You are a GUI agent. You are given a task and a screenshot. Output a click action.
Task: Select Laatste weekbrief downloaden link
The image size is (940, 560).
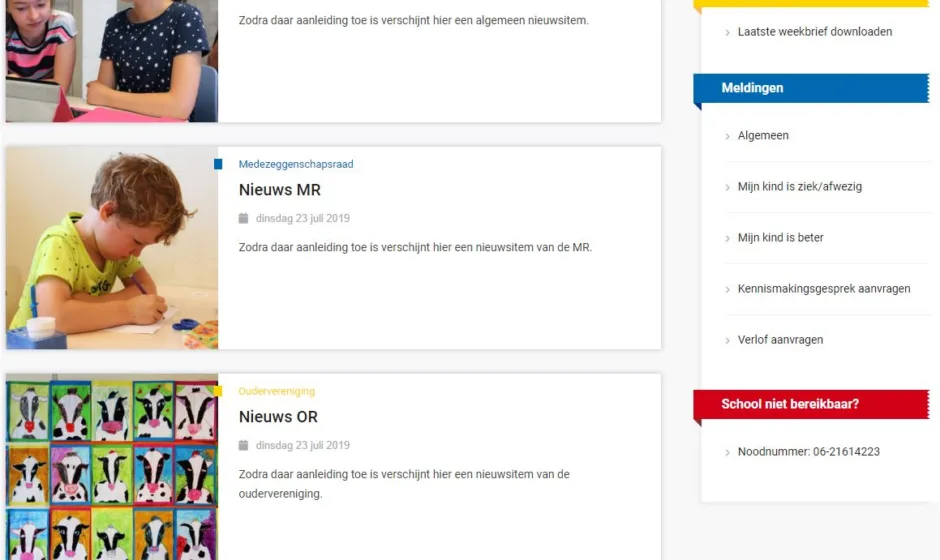(x=815, y=32)
